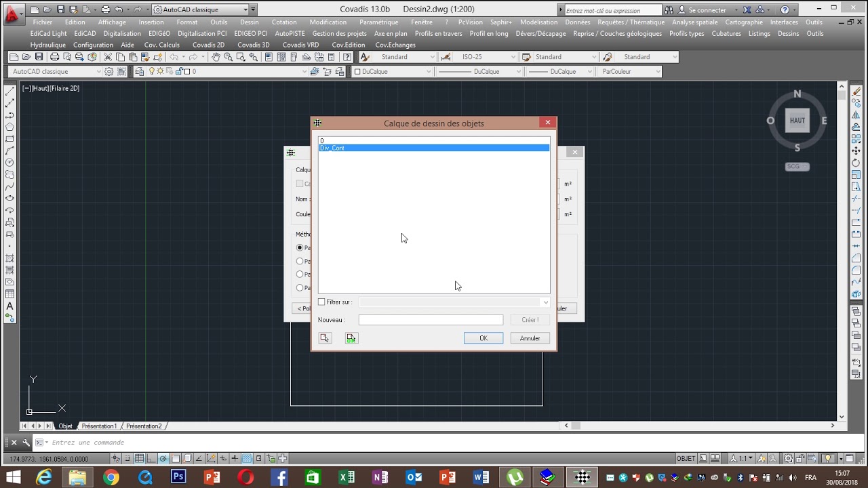Open the Cotation menu
The width and height of the screenshot is (868, 488).
tap(284, 22)
